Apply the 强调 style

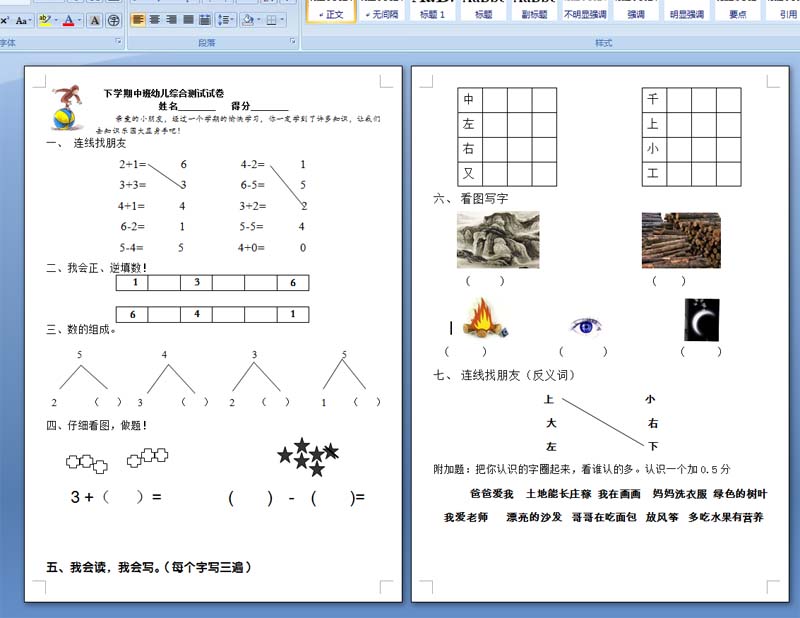click(x=636, y=11)
